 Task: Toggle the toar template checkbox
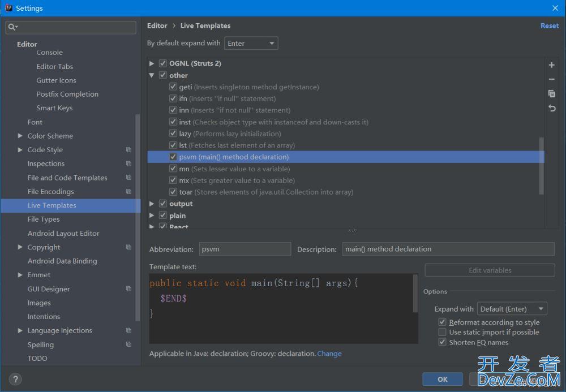[173, 192]
